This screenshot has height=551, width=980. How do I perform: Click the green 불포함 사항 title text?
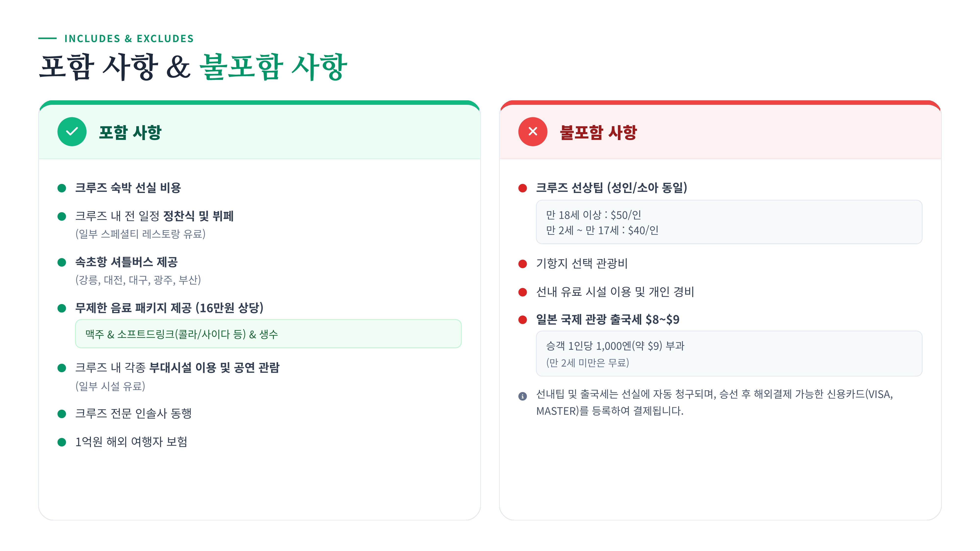[273, 67]
